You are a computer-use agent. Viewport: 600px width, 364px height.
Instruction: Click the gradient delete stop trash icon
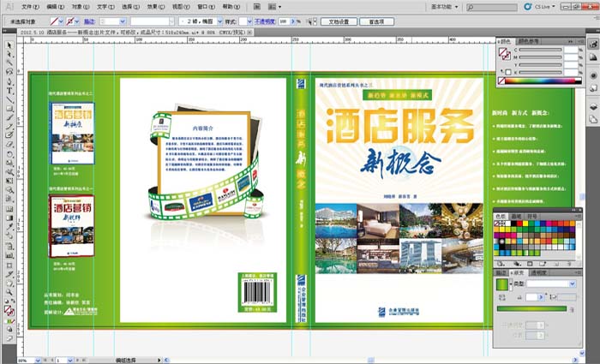coord(572,309)
